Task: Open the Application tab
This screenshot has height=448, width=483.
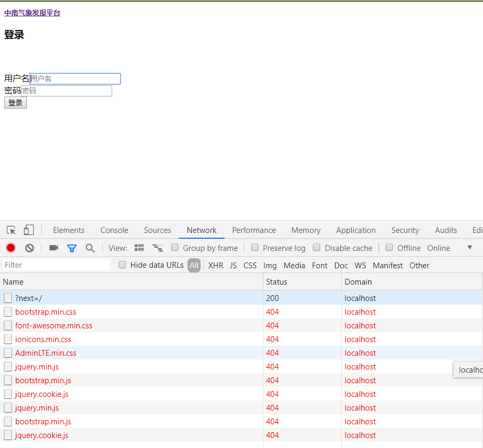Action: coord(356,230)
